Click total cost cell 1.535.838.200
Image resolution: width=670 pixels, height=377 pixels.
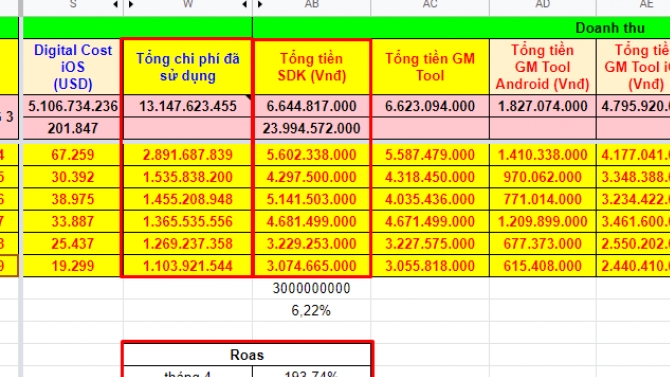[188, 177]
